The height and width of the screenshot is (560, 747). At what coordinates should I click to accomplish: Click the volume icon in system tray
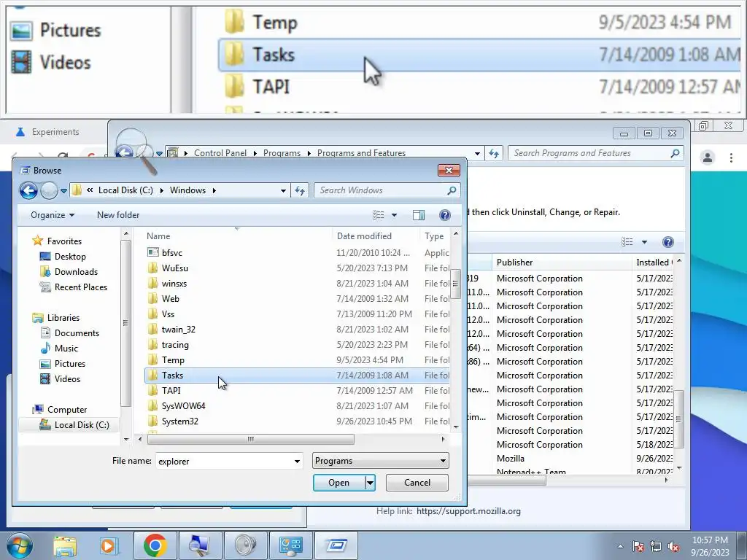point(673,547)
